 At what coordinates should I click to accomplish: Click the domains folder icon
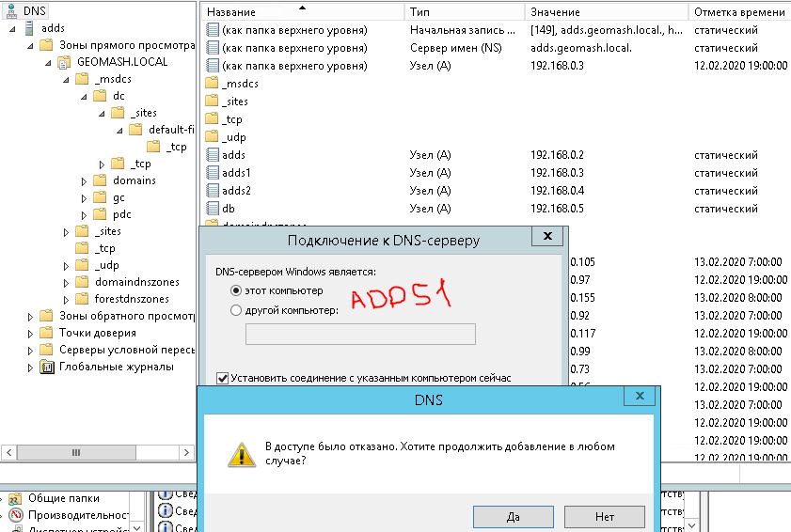pyautogui.click(x=100, y=180)
